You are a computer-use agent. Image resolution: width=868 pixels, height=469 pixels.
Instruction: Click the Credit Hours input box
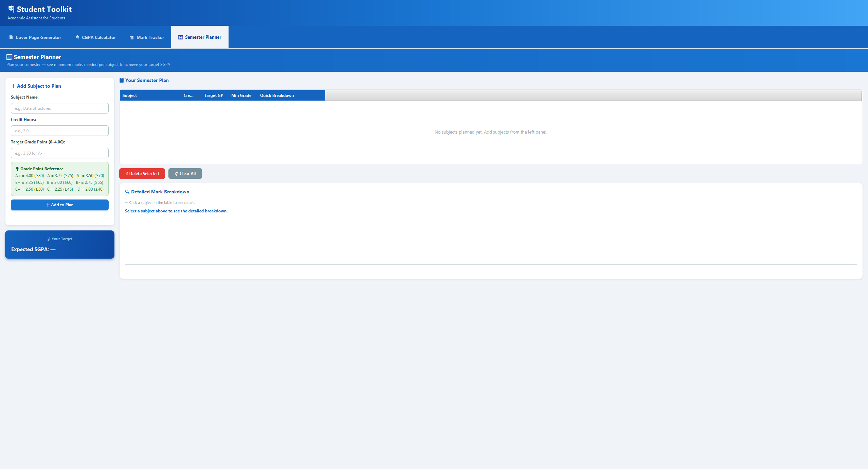(x=60, y=131)
